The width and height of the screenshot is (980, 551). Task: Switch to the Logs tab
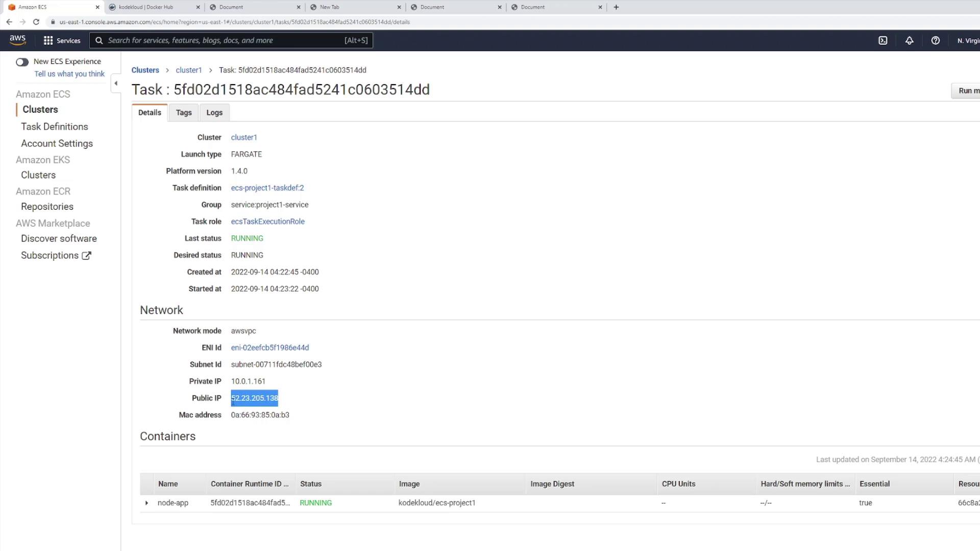pyautogui.click(x=214, y=113)
